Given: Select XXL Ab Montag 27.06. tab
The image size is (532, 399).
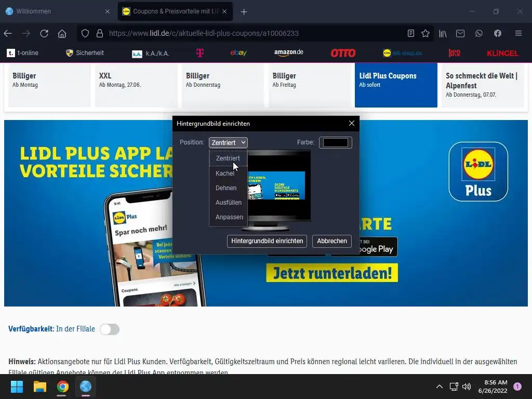Looking at the screenshot, I should [136, 85].
